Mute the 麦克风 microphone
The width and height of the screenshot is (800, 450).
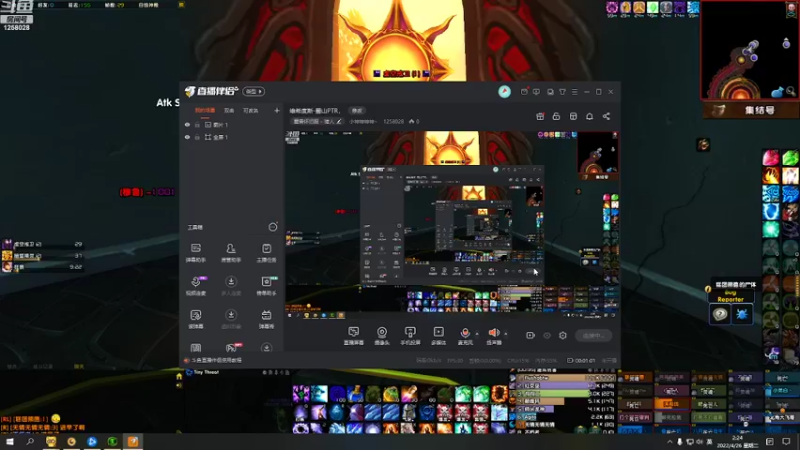click(x=465, y=336)
